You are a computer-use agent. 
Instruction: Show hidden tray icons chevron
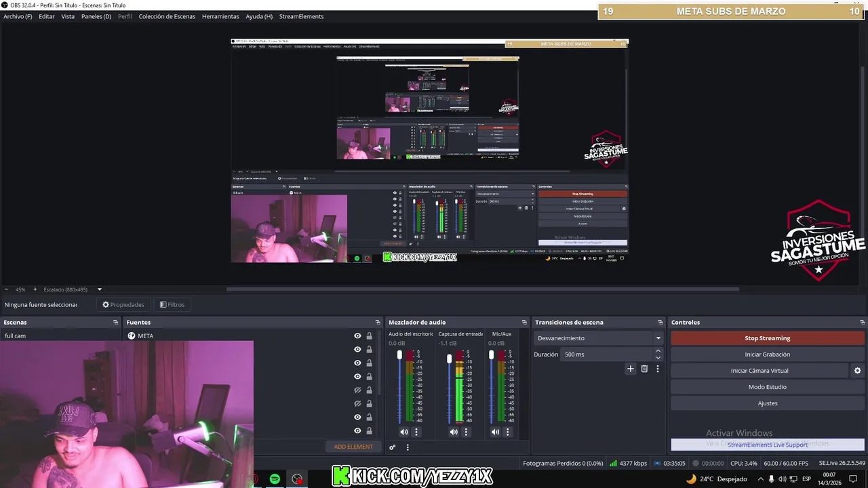click(x=760, y=479)
